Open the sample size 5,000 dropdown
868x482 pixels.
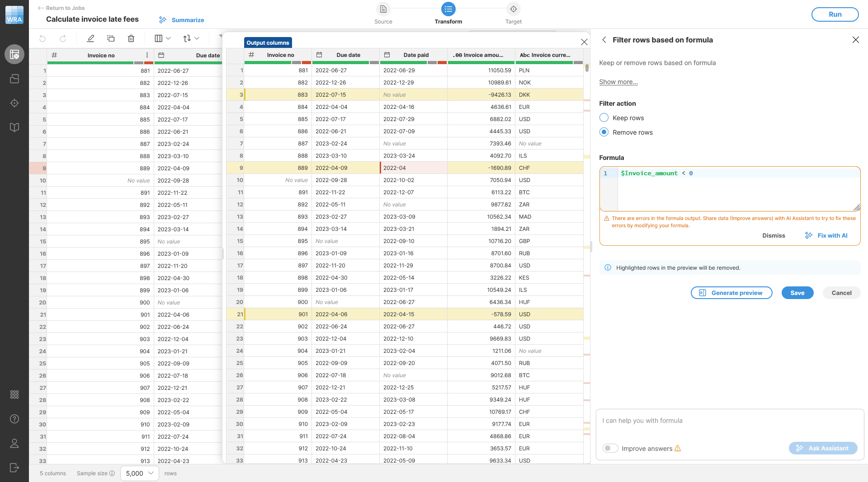(x=140, y=473)
